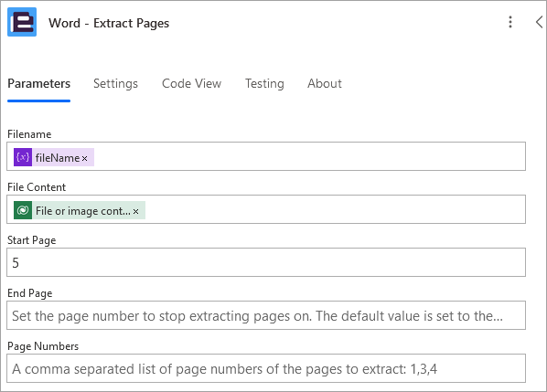Click the Encodian connector logo icon
Image resolution: width=547 pixels, height=392 pixels.
(22, 22)
